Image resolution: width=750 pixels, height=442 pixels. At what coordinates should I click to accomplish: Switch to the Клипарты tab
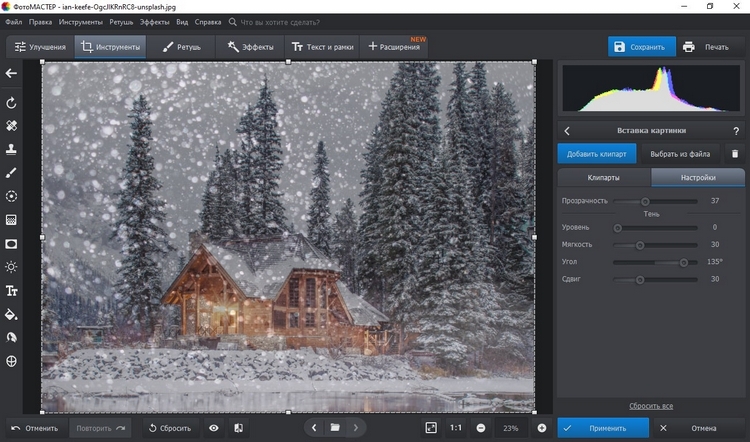pos(603,178)
